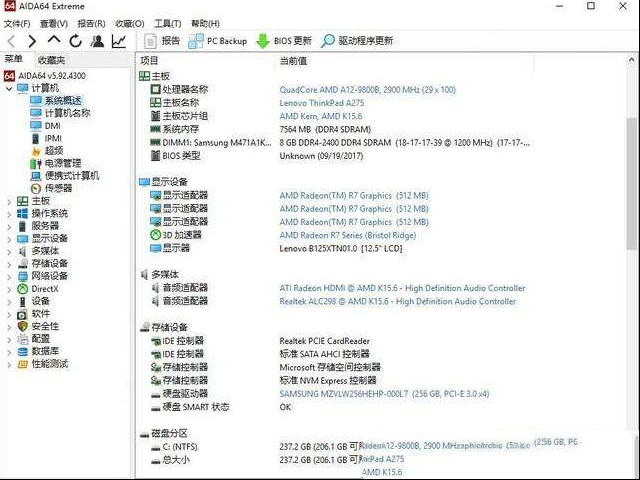This screenshot has width=640, height=480.
Task: Open the Lenovo ThinkPad A275 link
Action: click(x=322, y=103)
